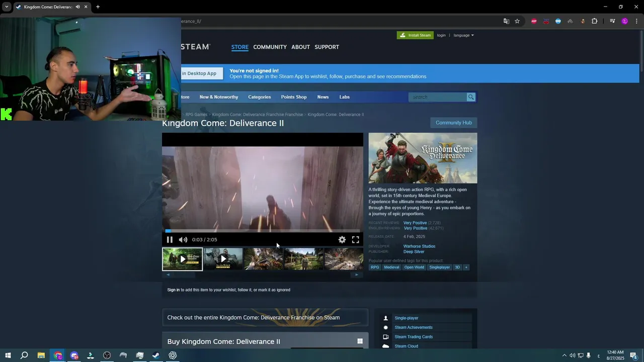This screenshot has width=644, height=362.
Task: Click the Medieval tag
Action: pyautogui.click(x=391, y=267)
